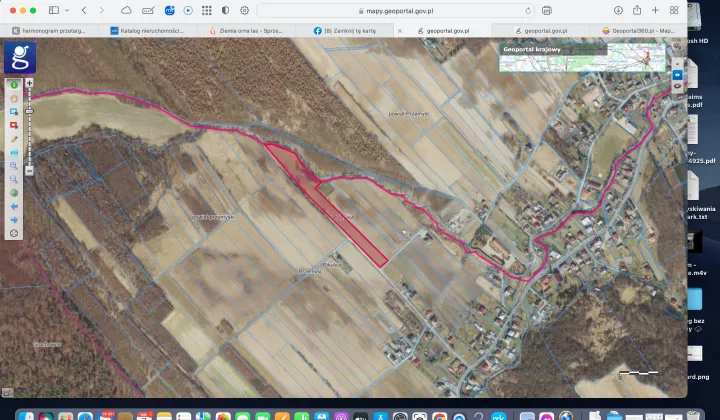Go to previous map view arrow
Viewport: 720px width, 420px height.
click(14, 206)
